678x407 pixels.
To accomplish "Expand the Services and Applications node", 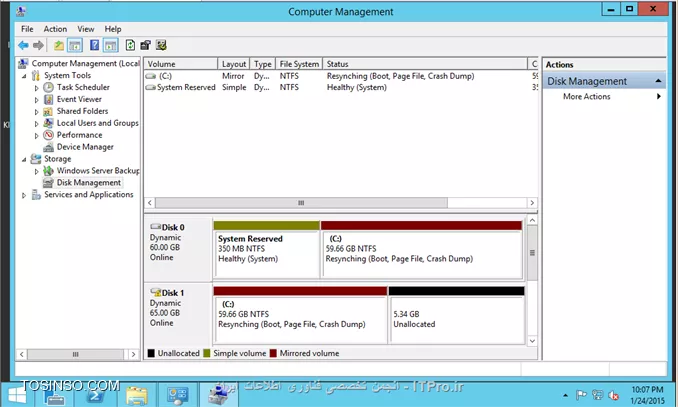I will pyautogui.click(x=25, y=195).
